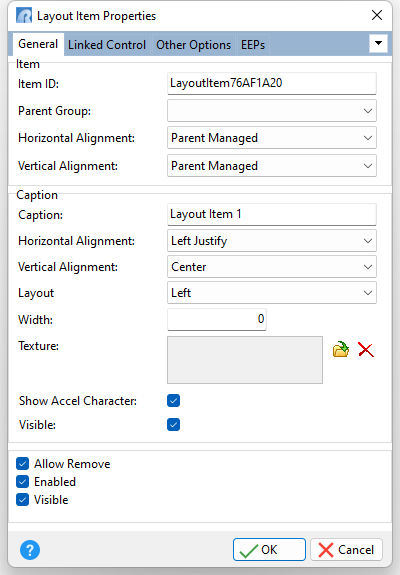Switch to the Other Options tab
Viewport: 400px width, 575px height.
coord(194,45)
